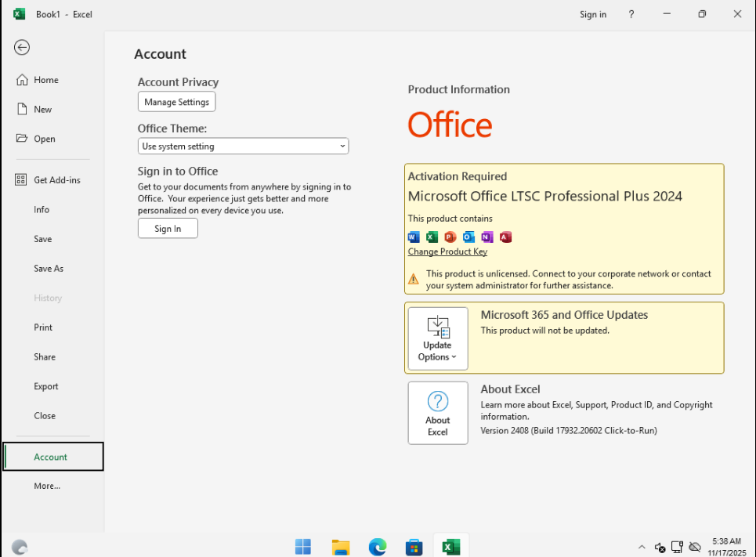Expand the Office Theme dropdown
Screen dimensions: 756x557
click(x=243, y=146)
